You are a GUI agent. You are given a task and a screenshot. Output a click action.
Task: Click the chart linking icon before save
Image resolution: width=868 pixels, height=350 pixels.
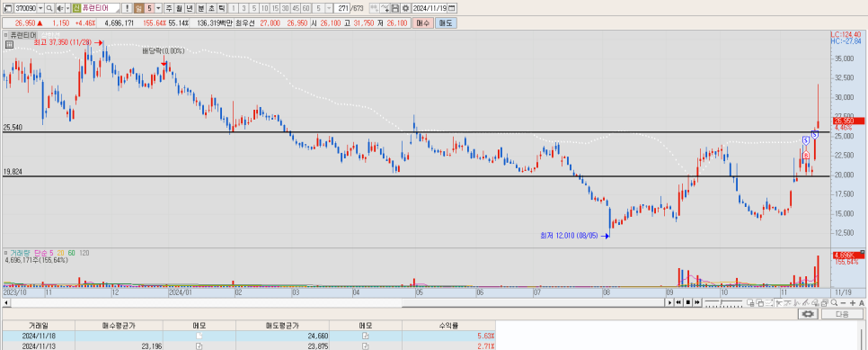point(375,8)
